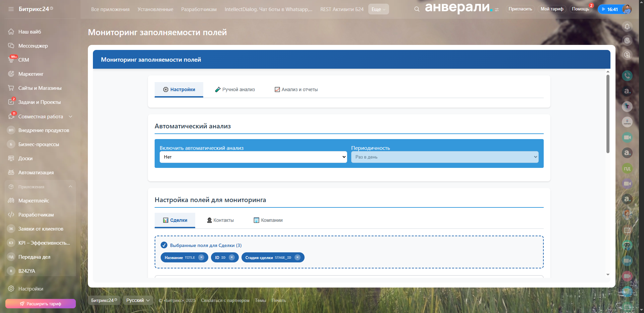Open Установленные in top menu
Image resolution: width=644 pixels, height=313 pixels.
[x=155, y=9]
